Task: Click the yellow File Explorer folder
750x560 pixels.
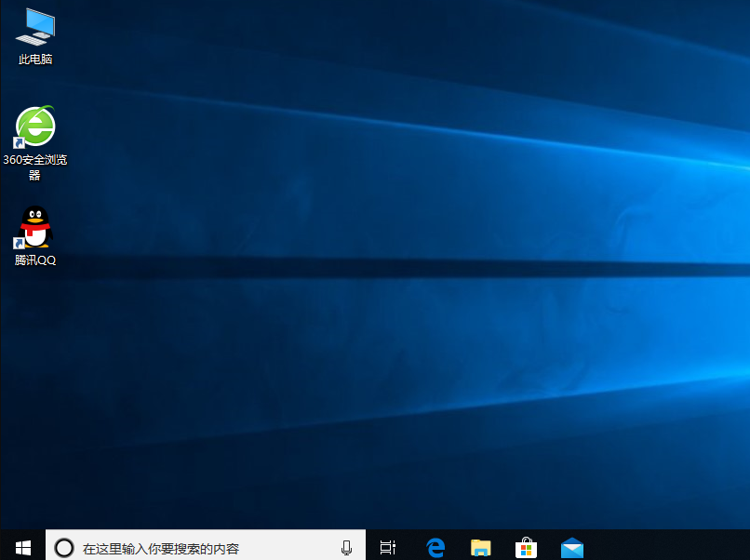Action: coord(480,547)
